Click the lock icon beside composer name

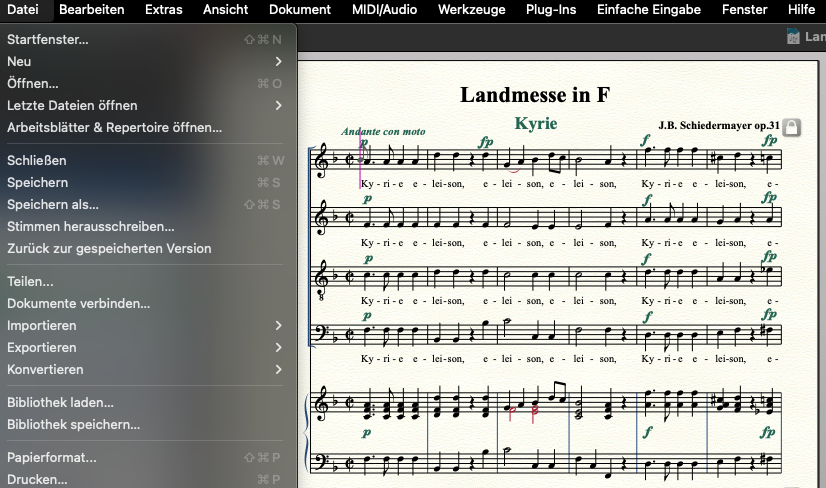pyautogui.click(x=792, y=127)
